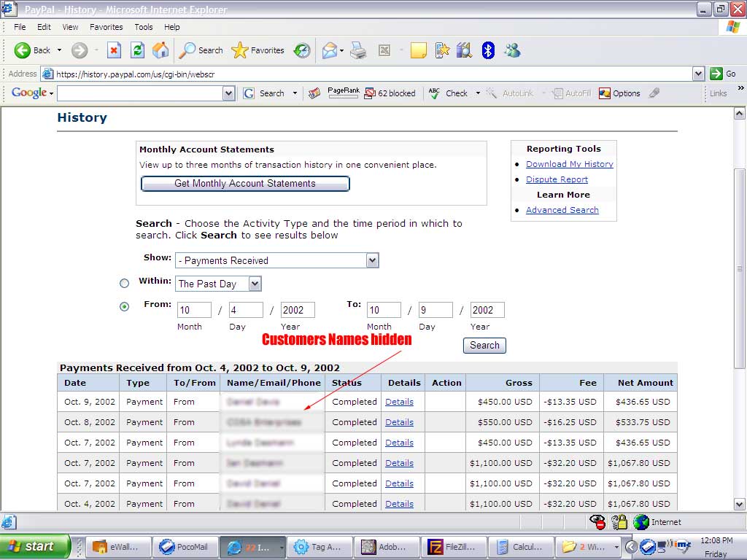Switch to PocoMail in the taskbar
Screen dimensions: 747x560
pyautogui.click(x=186, y=547)
